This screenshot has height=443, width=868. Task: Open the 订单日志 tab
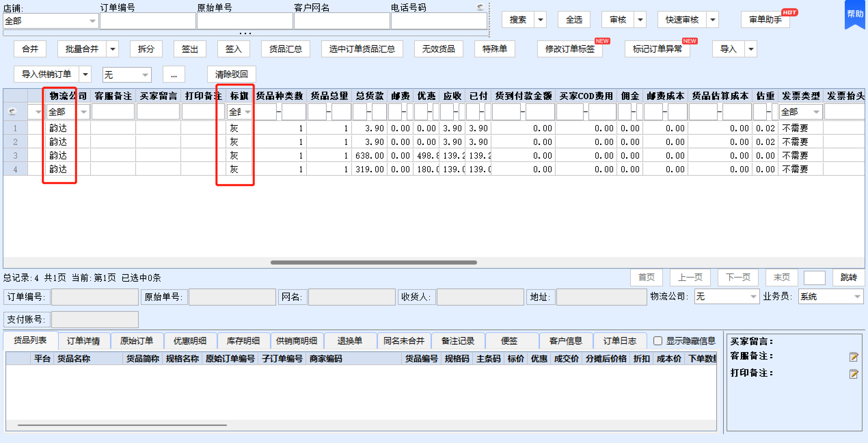tap(620, 341)
